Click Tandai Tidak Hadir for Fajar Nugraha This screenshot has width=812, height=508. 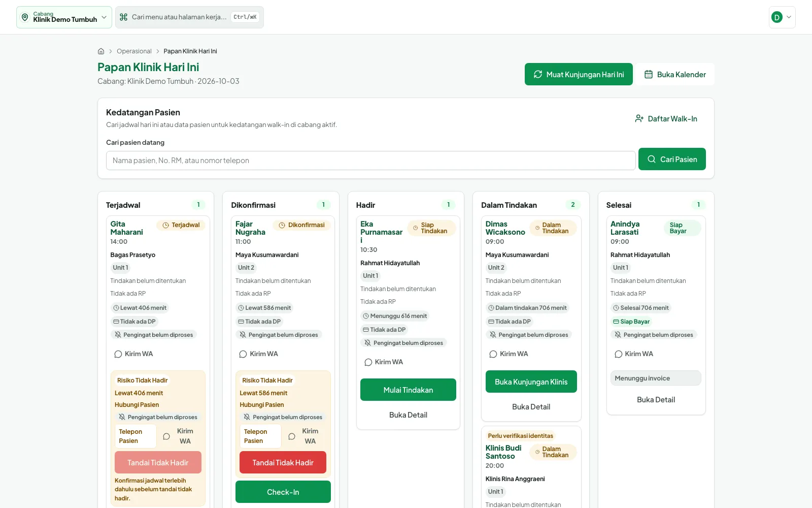coord(283,462)
